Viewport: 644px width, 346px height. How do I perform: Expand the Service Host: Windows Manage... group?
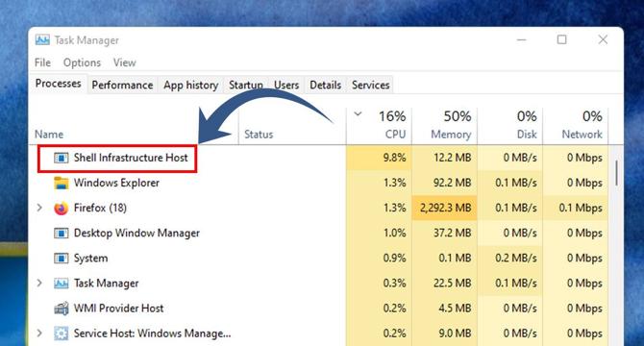pos(39,333)
